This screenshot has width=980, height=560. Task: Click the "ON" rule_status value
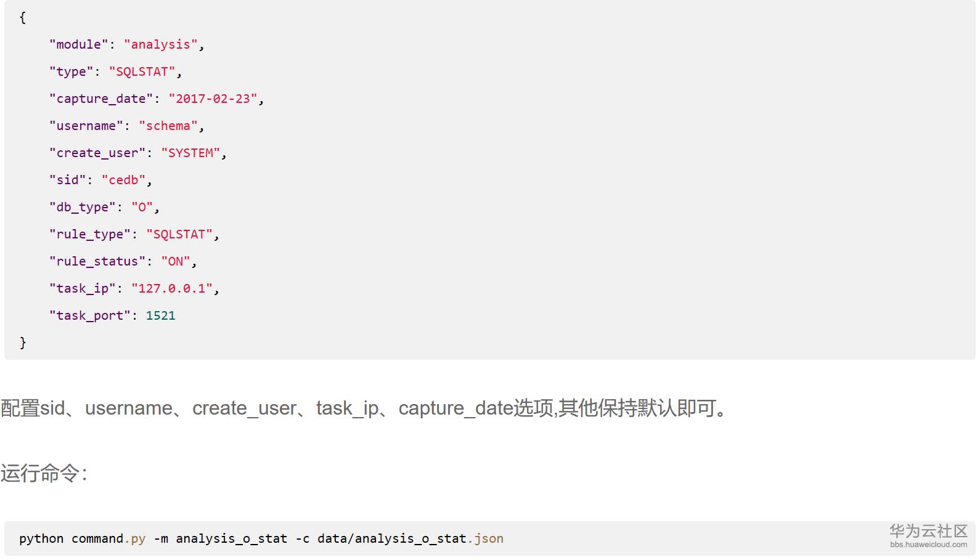[x=176, y=262]
